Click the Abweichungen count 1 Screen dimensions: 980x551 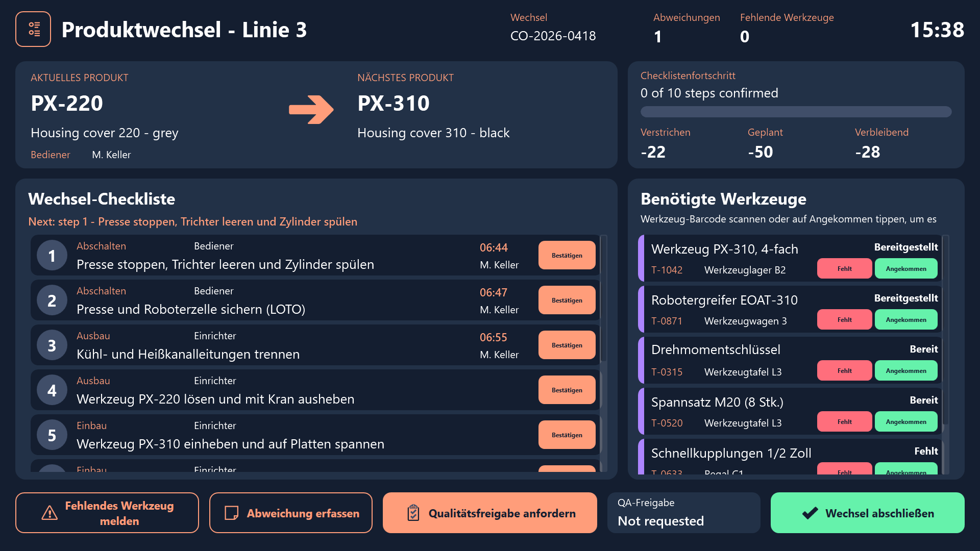point(658,37)
